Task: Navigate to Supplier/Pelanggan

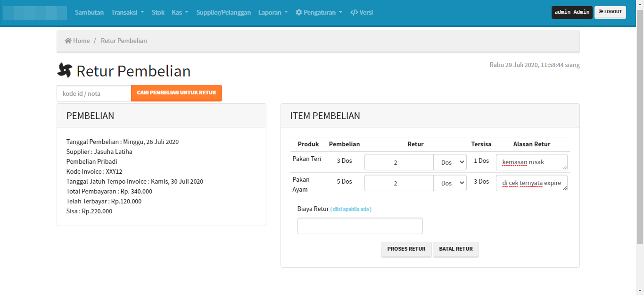Action: pos(223,13)
